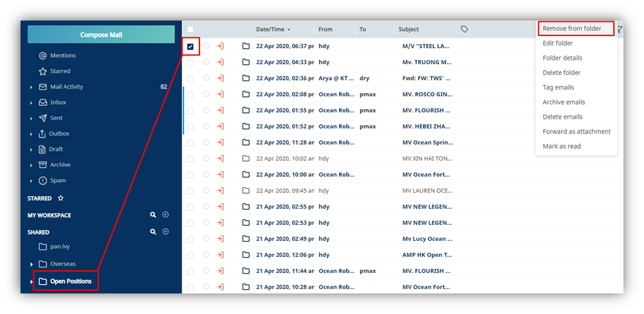
Task: Check the MV Ocean Sprin email checkbox
Action: [x=190, y=143]
